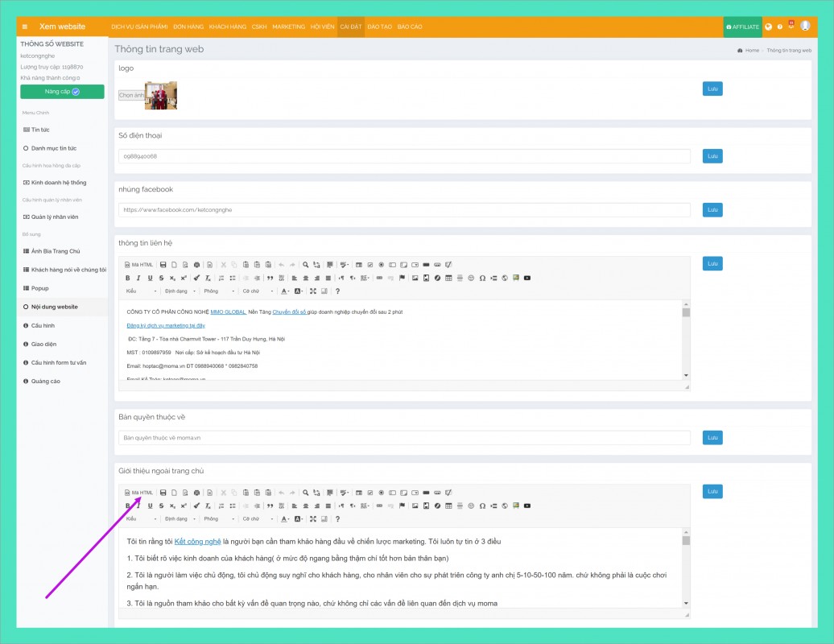Click the Print icon in the thông tin liên hệ editor
This screenshot has height=644, width=834.
pyautogui.click(x=196, y=265)
